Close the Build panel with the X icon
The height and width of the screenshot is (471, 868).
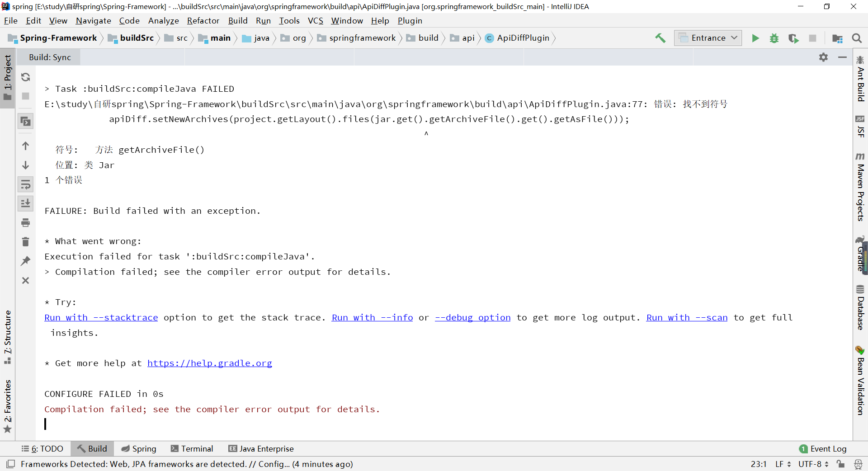pos(26,280)
